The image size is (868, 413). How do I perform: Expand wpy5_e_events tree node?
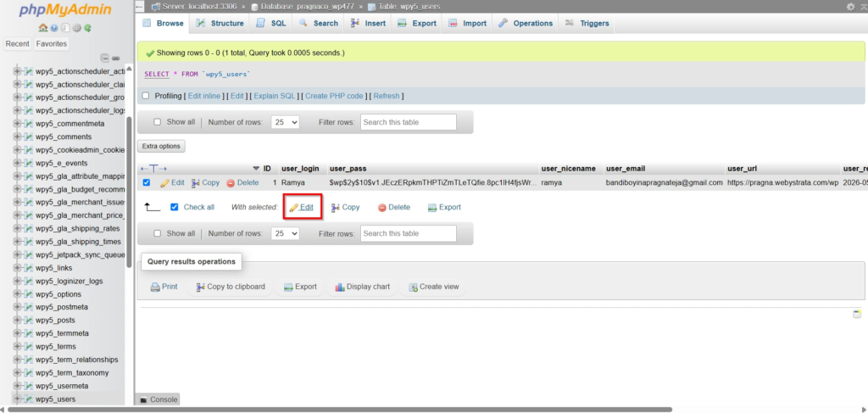click(17, 163)
